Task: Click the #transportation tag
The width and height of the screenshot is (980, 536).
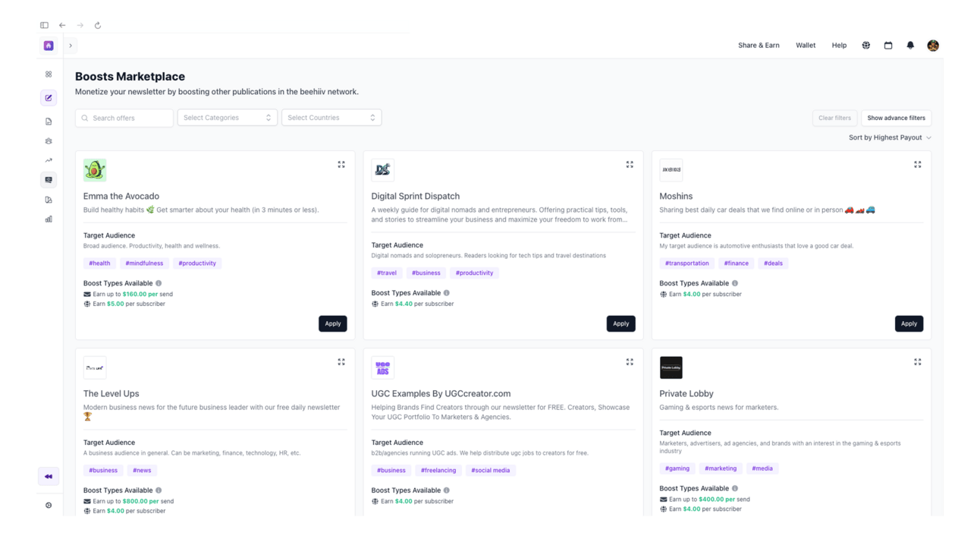Action: click(x=687, y=263)
